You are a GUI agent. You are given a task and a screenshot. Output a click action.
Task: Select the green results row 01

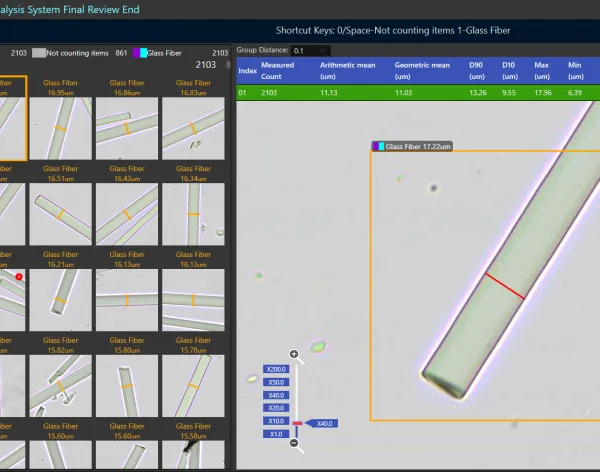[x=418, y=93]
